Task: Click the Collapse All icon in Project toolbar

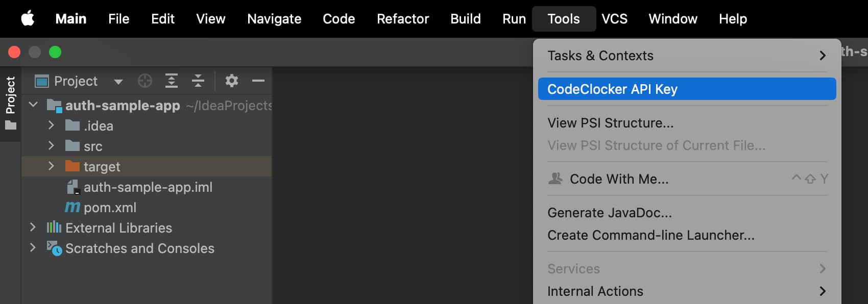Action: point(198,81)
